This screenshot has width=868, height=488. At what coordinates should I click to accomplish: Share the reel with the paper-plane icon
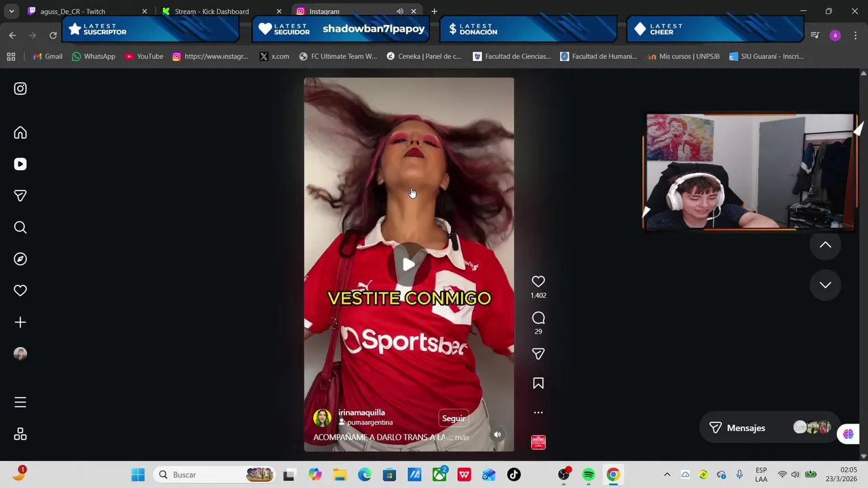(x=538, y=354)
